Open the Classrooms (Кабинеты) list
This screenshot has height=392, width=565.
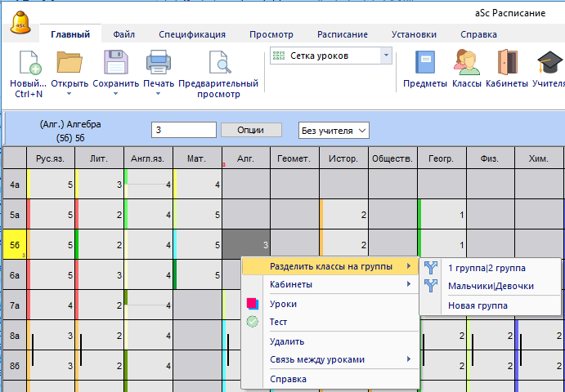[x=506, y=64]
